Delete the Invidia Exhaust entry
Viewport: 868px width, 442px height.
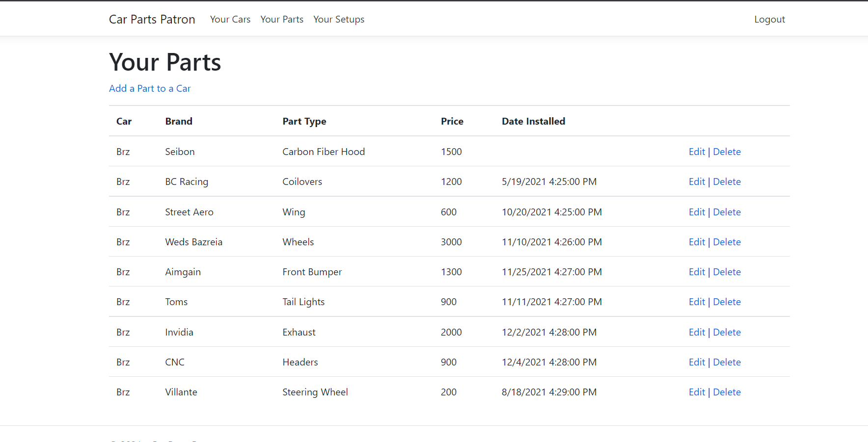click(727, 332)
